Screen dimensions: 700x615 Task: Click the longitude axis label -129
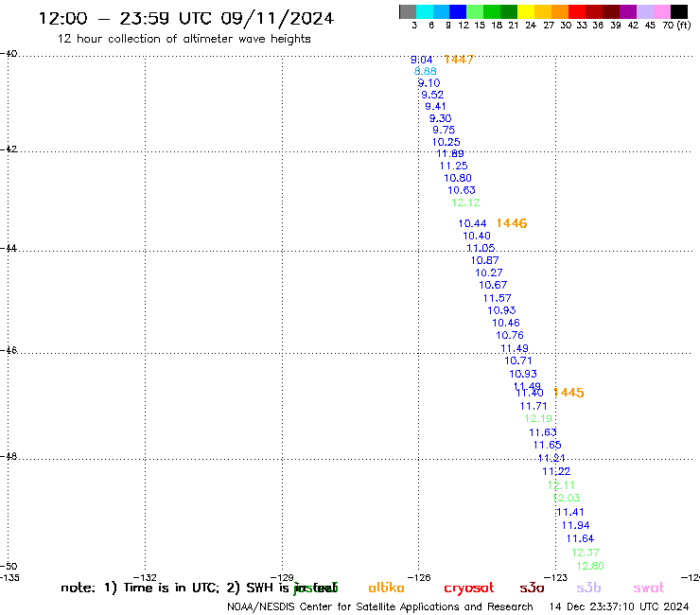coord(282,577)
